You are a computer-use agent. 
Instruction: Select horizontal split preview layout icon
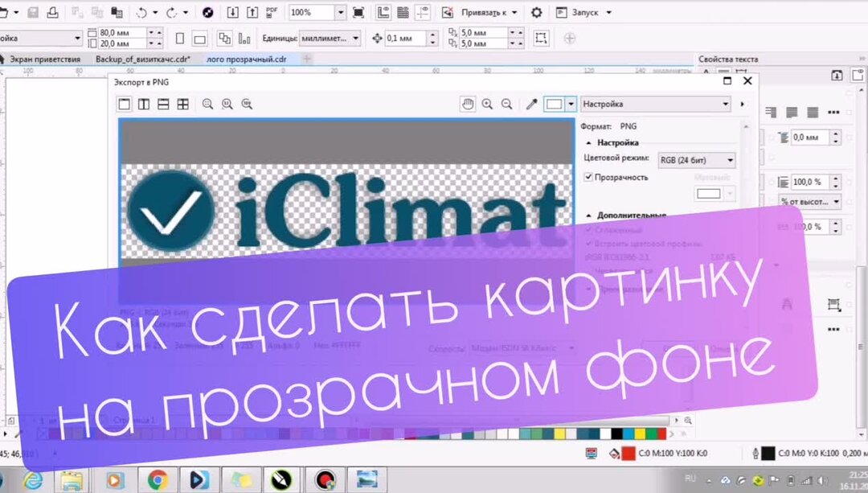tap(163, 104)
